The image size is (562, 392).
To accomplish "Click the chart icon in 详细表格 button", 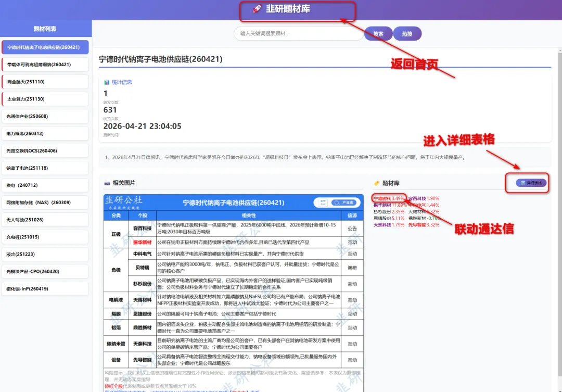I will (523, 183).
